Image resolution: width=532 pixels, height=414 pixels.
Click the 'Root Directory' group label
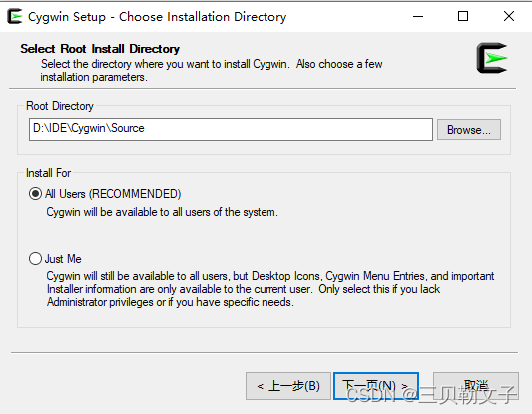tap(60, 106)
